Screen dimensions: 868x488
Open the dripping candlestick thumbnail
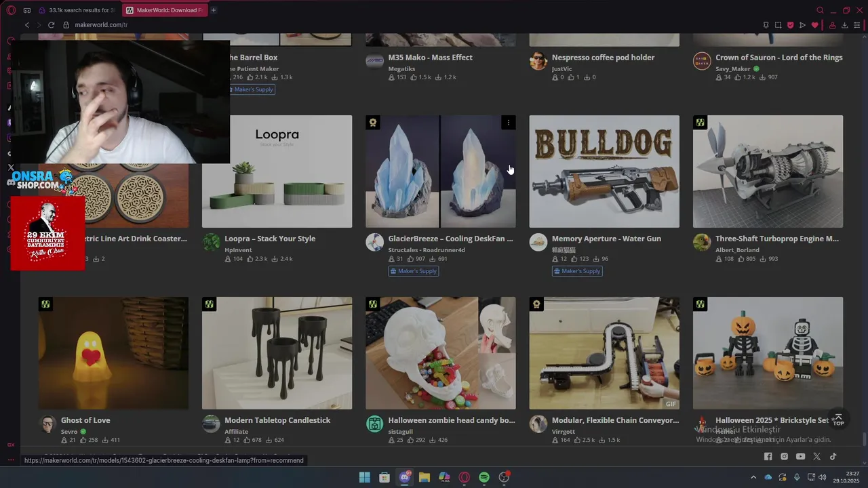(277, 353)
